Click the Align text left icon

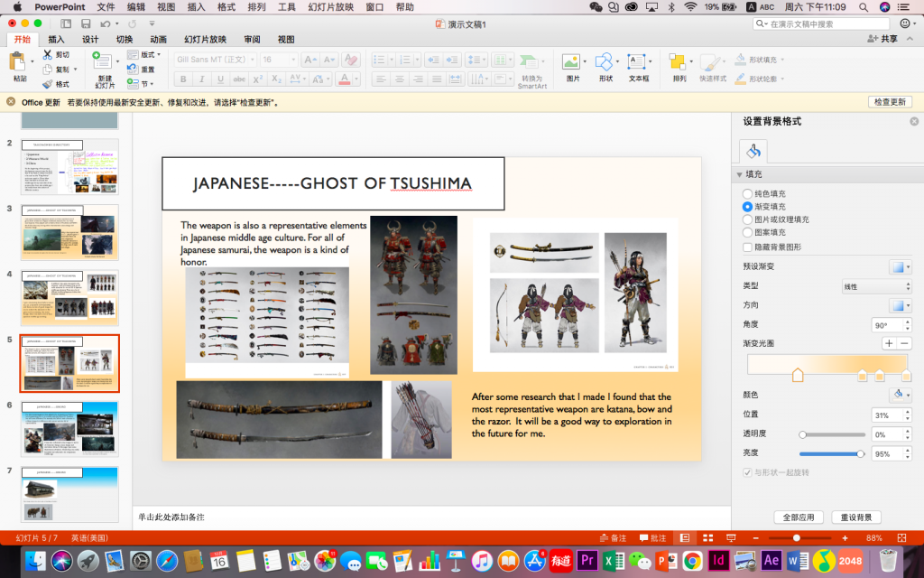(x=381, y=79)
